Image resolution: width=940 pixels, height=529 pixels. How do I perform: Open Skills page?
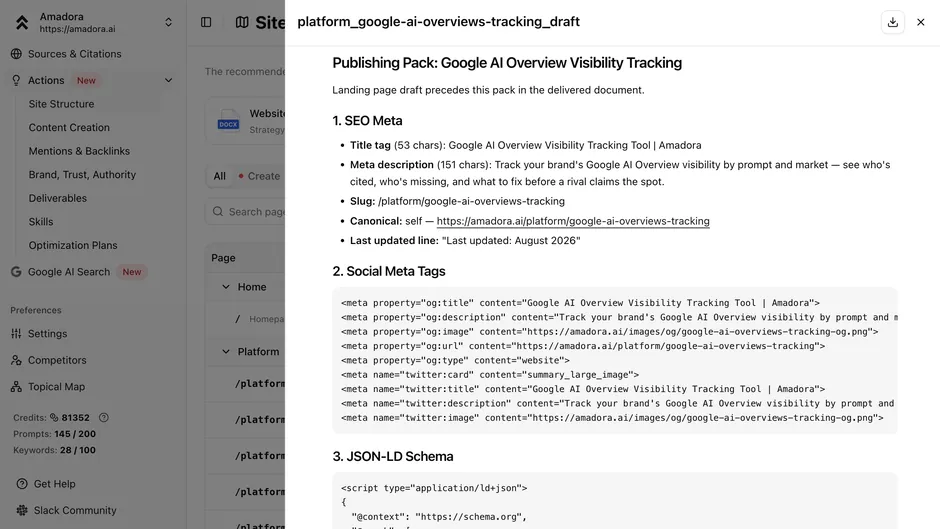[41, 221]
